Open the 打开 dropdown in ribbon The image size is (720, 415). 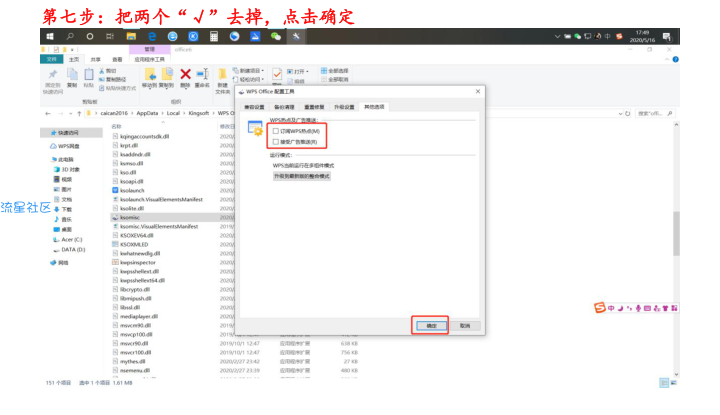(x=298, y=72)
